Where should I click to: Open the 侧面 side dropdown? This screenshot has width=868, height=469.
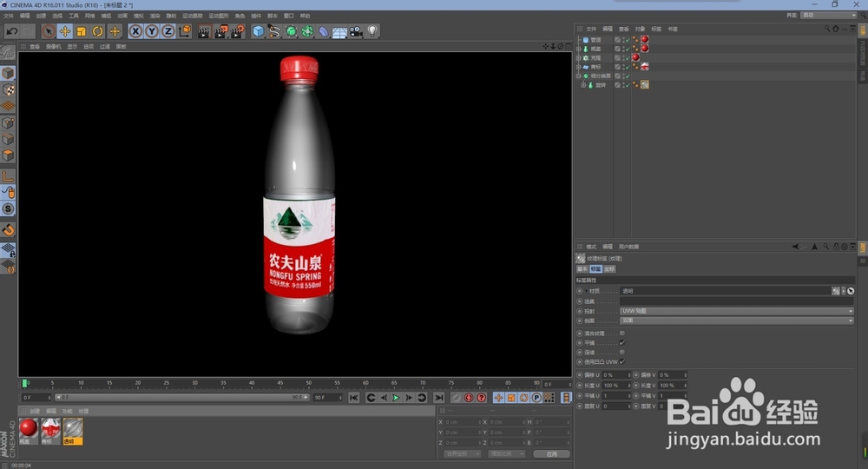[737, 320]
